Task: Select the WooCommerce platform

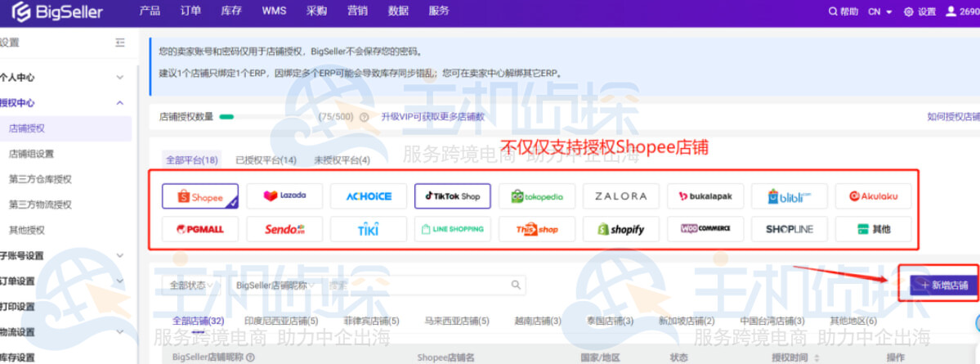Action: pos(705,229)
